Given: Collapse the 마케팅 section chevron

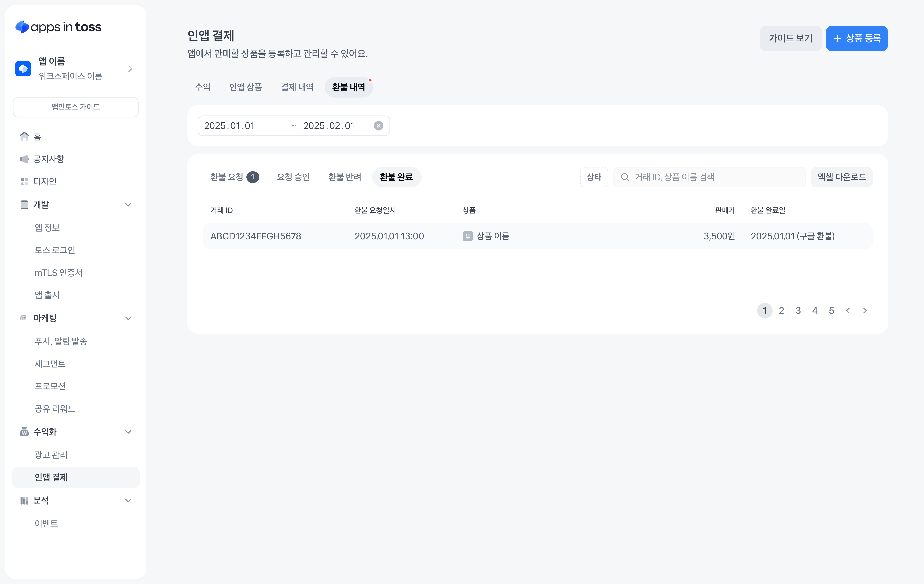Looking at the screenshot, I should click(128, 318).
